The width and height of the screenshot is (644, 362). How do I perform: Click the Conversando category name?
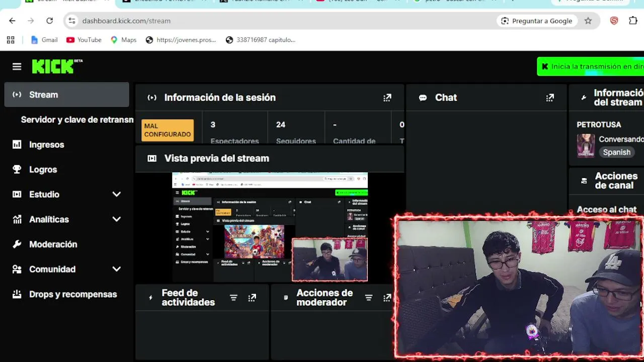tap(621, 139)
